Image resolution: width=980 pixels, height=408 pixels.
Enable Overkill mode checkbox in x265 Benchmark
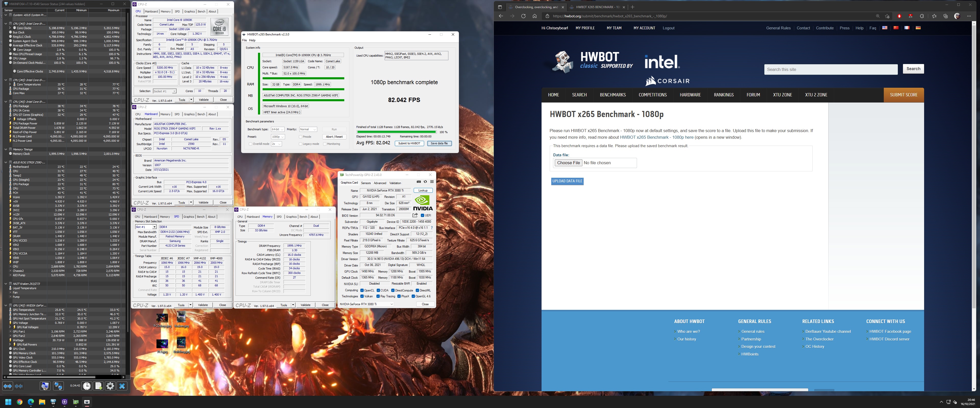click(250, 144)
